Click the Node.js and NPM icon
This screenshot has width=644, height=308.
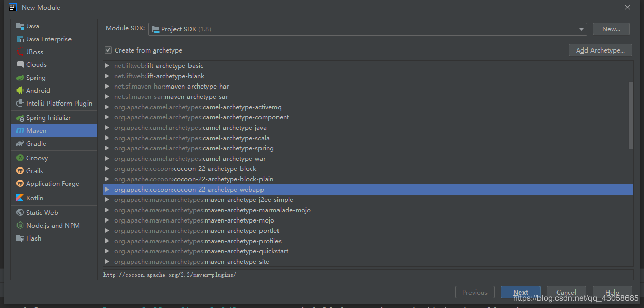pos(20,226)
